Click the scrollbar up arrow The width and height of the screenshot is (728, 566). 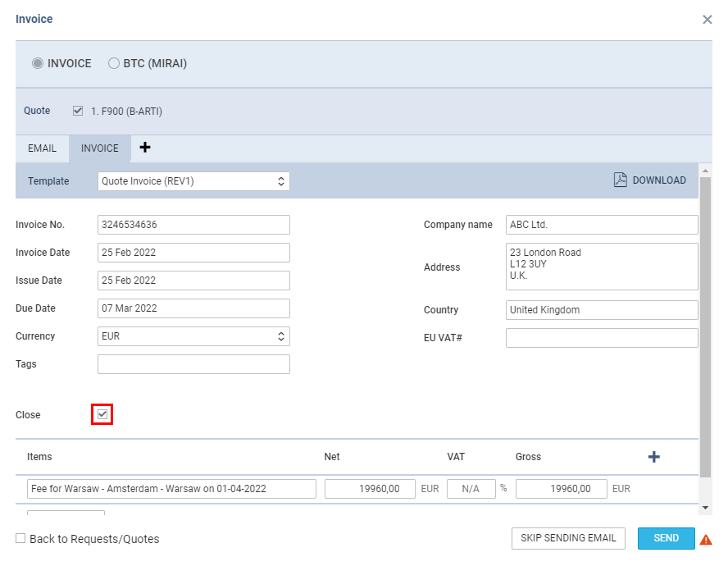click(x=705, y=171)
